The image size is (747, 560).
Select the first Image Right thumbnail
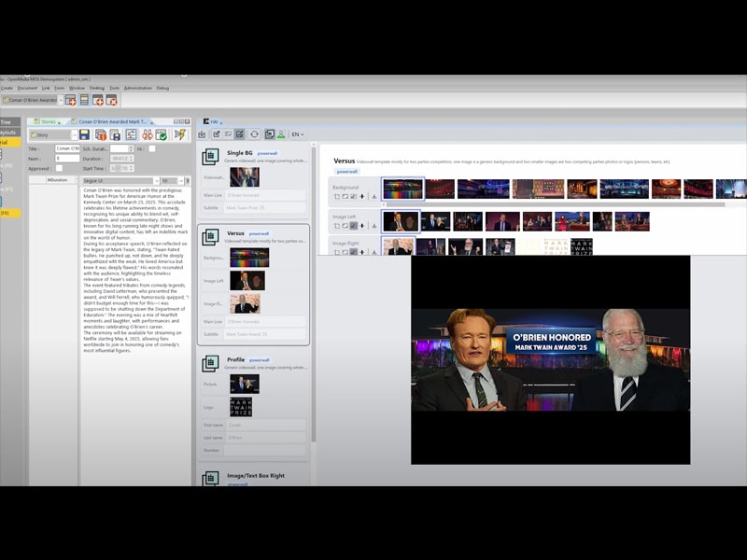[x=399, y=246]
